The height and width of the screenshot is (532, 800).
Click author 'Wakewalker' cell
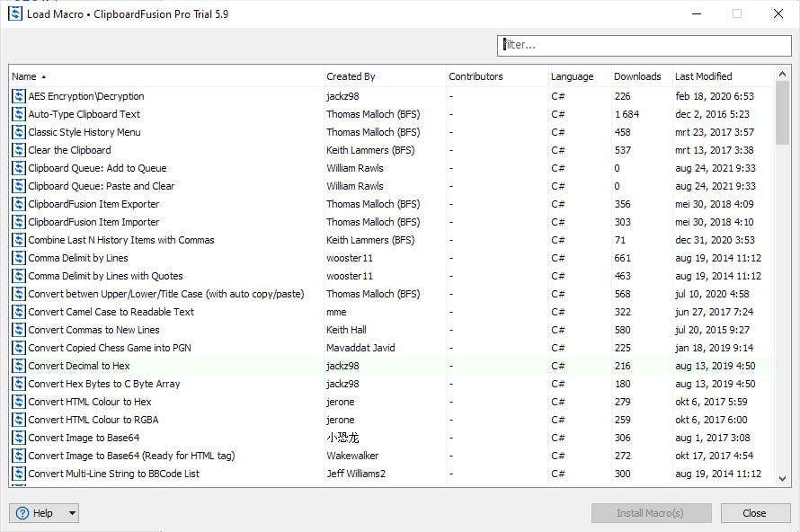tap(352, 456)
